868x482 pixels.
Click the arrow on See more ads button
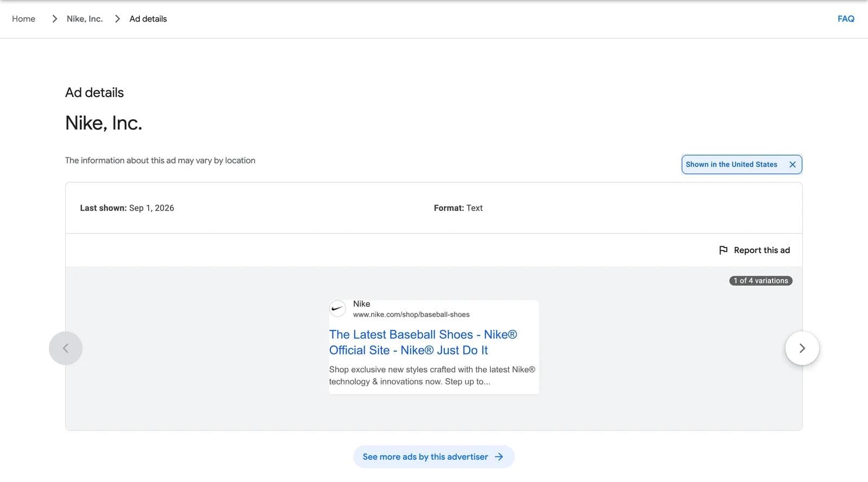(499, 457)
